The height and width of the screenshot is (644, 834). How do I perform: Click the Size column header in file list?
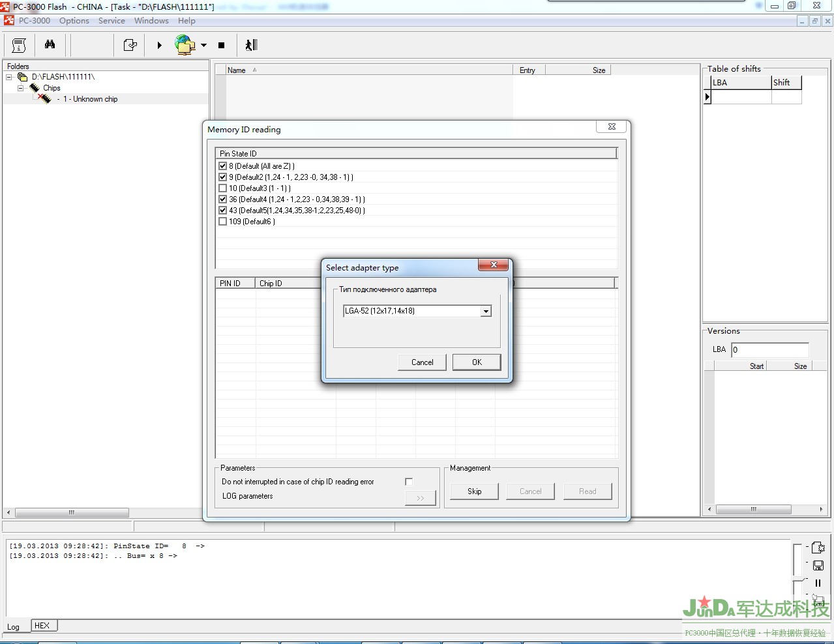tap(578, 70)
